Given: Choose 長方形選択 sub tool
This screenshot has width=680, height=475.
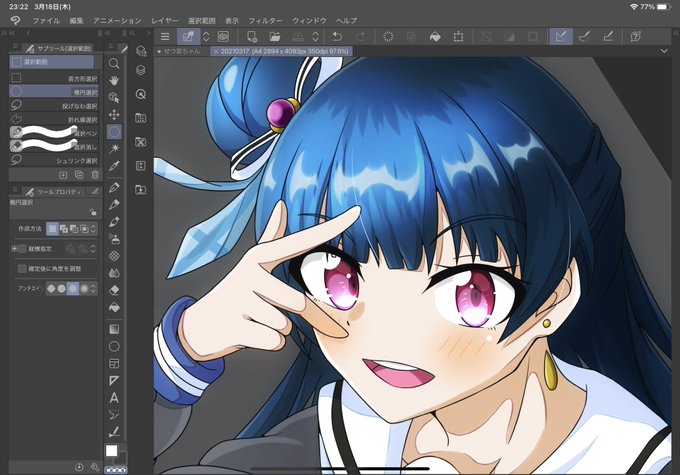Looking at the screenshot, I should point(54,79).
